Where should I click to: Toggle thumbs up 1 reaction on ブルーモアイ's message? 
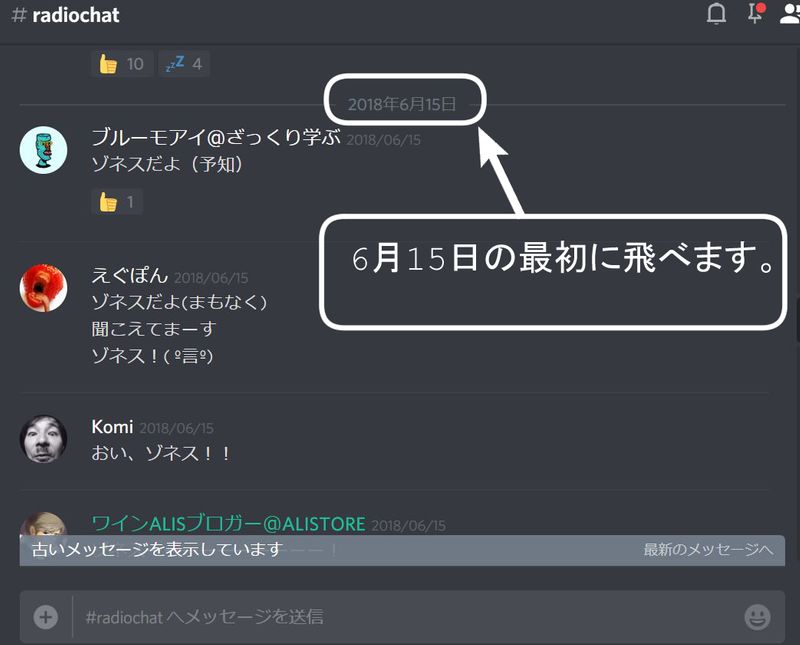pyautogui.click(x=116, y=202)
